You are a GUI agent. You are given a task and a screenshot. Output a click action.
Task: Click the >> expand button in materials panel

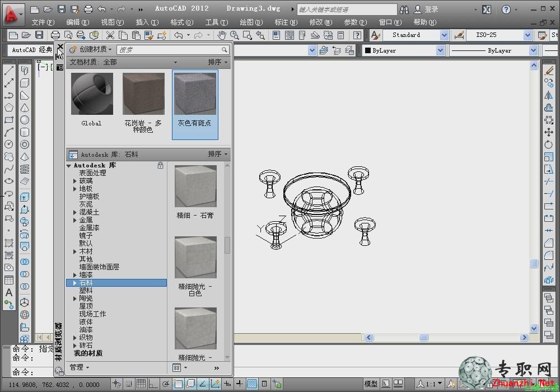click(x=216, y=368)
